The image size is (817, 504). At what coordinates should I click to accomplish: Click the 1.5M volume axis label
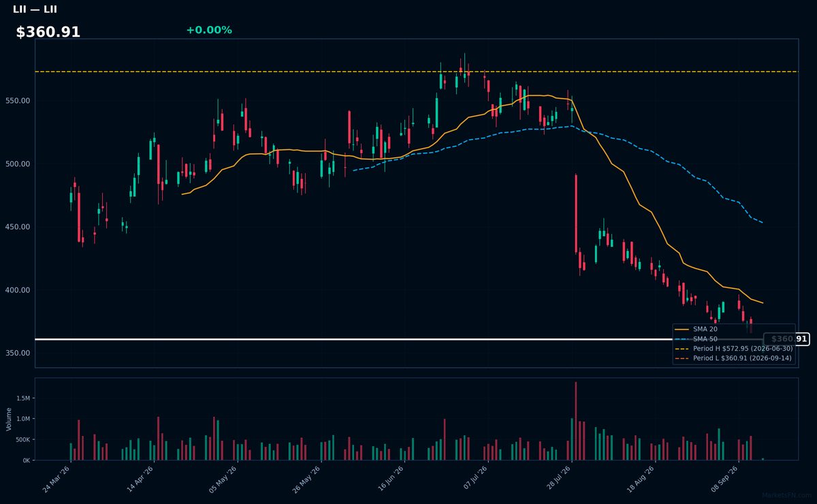[24, 398]
